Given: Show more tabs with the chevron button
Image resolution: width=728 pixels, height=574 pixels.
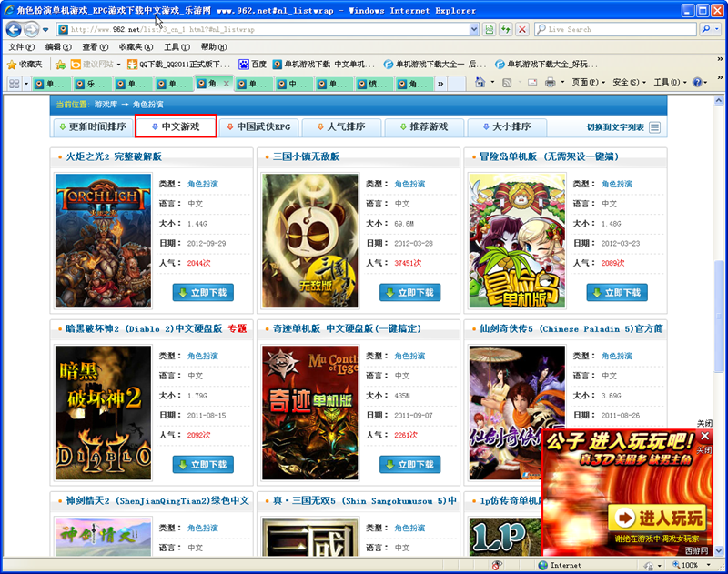Looking at the screenshot, I should [x=440, y=84].
